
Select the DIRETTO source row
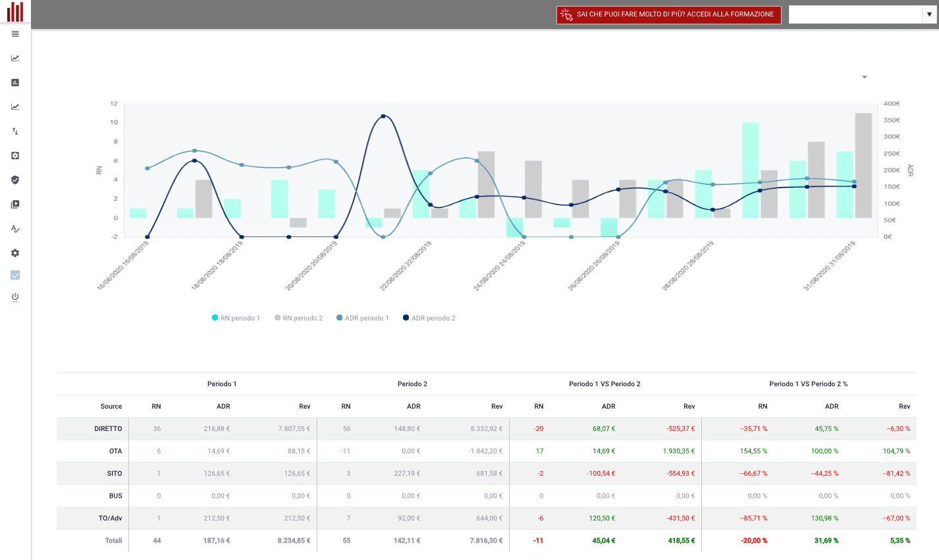tap(487, 429)
